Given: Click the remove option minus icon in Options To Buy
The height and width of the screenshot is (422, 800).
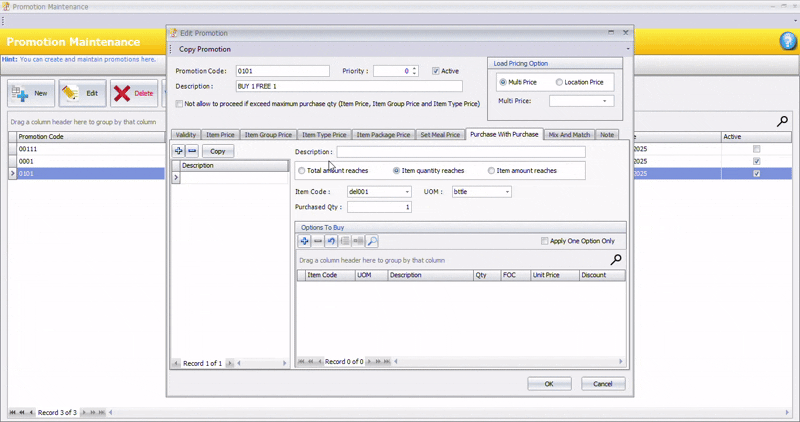Looking at the screenshot, I should click(318, 241).
